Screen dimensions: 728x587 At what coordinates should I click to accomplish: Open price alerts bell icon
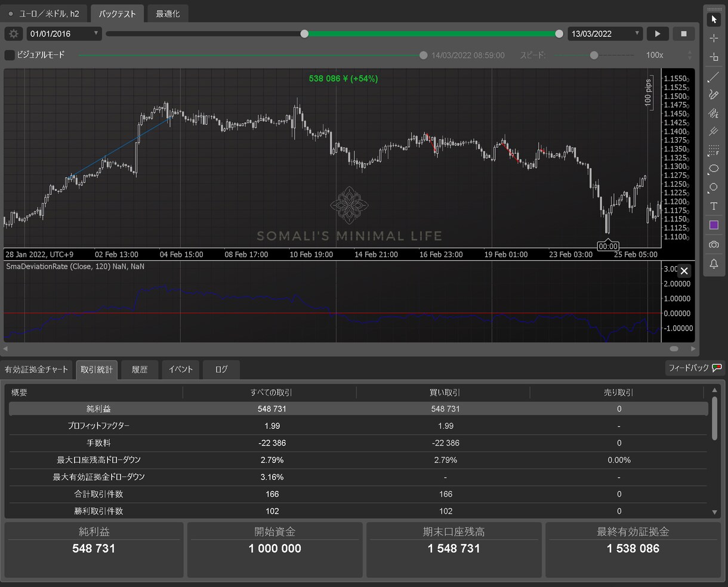click(x=714, y=263)
